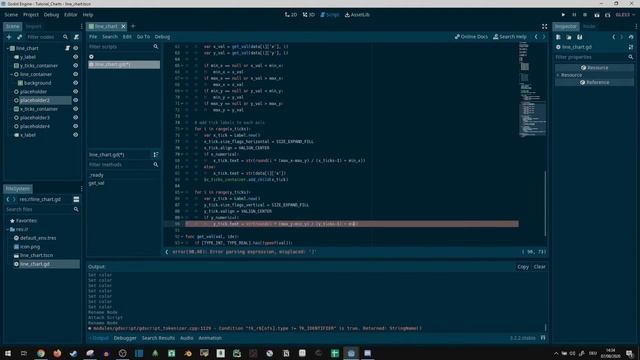Collapse the line_container node
The width and height of the screenshot is (640, 360).
[11, 74]
